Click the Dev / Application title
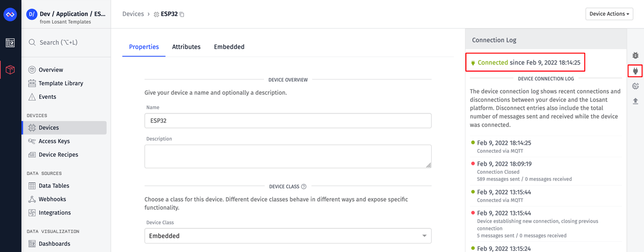 point(73,14)
